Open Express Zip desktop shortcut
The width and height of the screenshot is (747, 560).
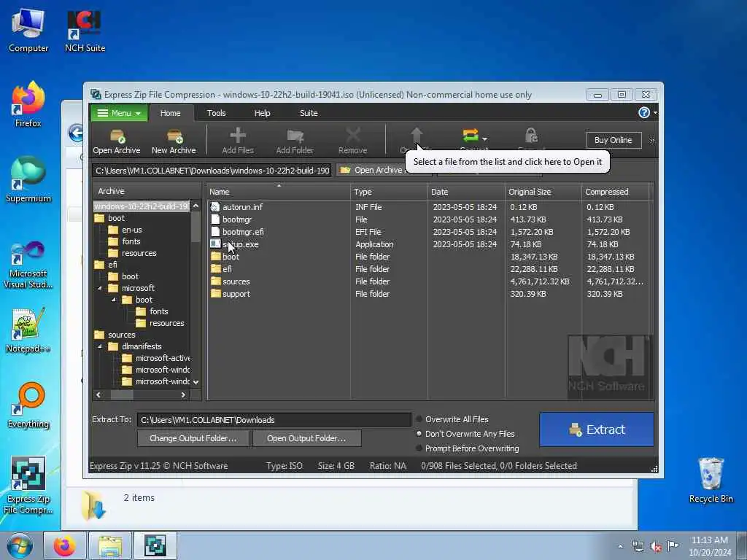point(28,485)
